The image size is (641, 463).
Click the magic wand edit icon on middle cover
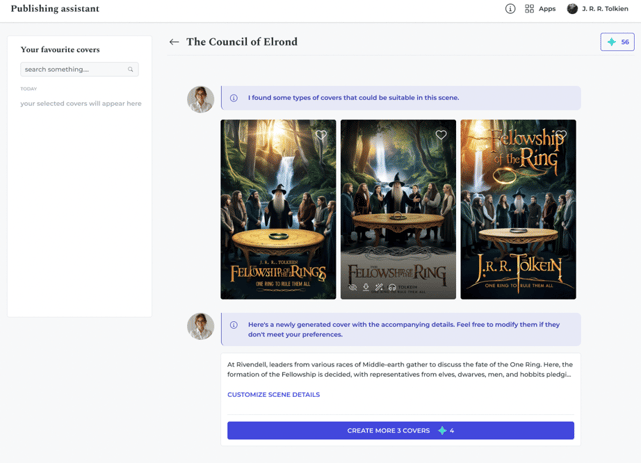tap(379, 287)
